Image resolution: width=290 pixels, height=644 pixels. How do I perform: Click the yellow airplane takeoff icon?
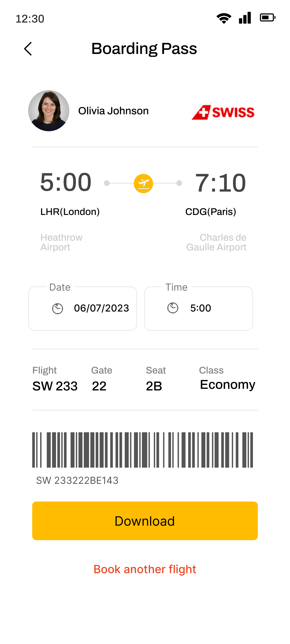click(143, 184)
